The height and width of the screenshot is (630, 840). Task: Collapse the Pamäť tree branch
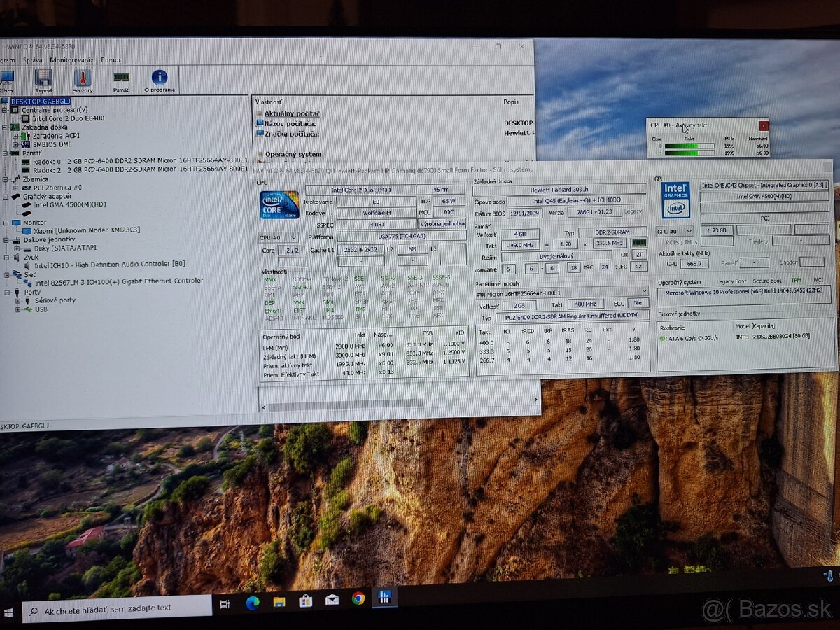coord(6,152)
